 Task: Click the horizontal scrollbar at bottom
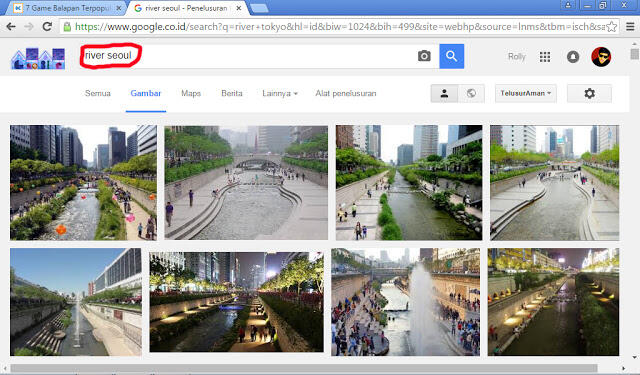pos(304,368)
